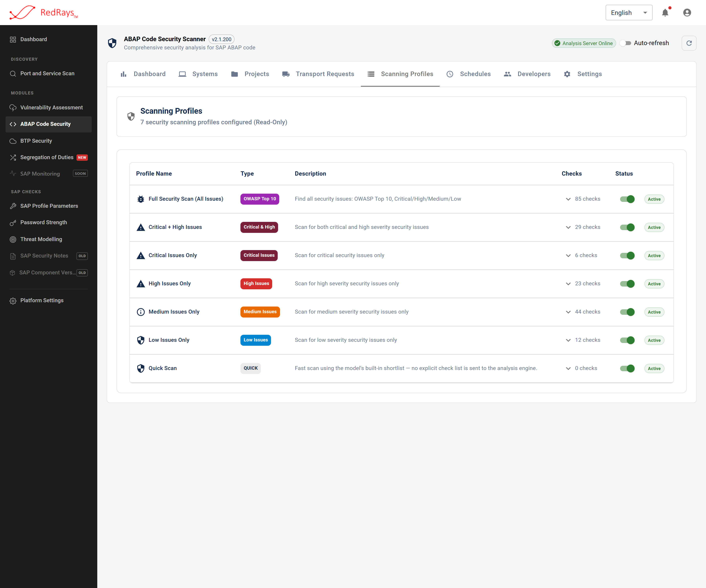Expand the 0 checks list

[568, 368]
